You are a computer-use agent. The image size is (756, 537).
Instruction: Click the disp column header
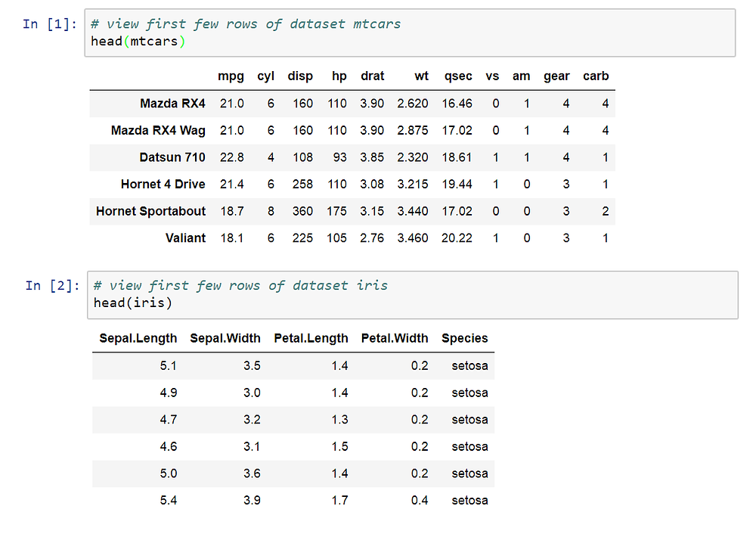300,76
